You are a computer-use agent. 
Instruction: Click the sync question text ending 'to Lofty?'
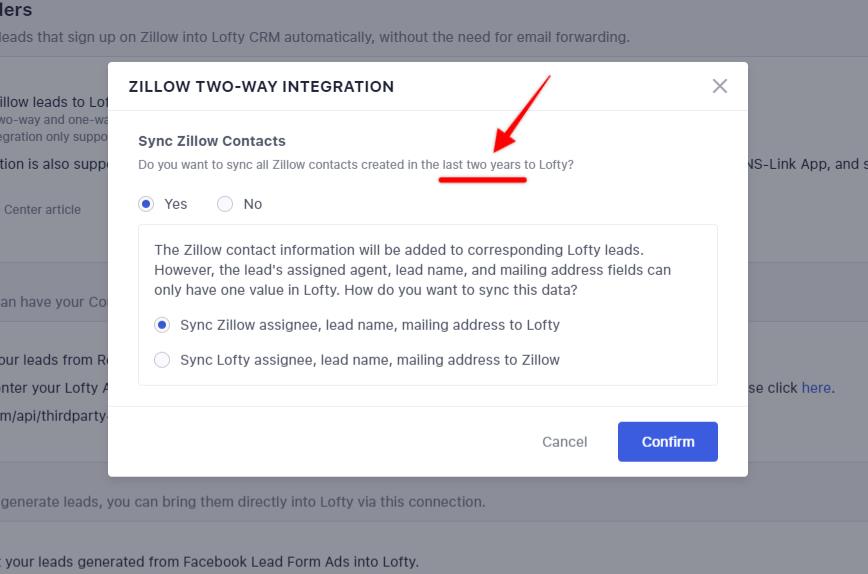click(x=356, y=164)
